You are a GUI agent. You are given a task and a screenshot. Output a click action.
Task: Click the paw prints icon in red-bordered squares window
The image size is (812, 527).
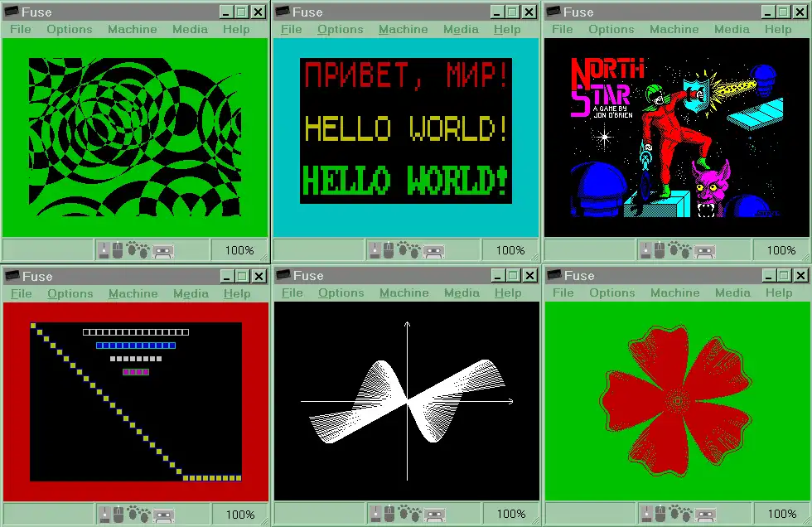tap(139, 514)
